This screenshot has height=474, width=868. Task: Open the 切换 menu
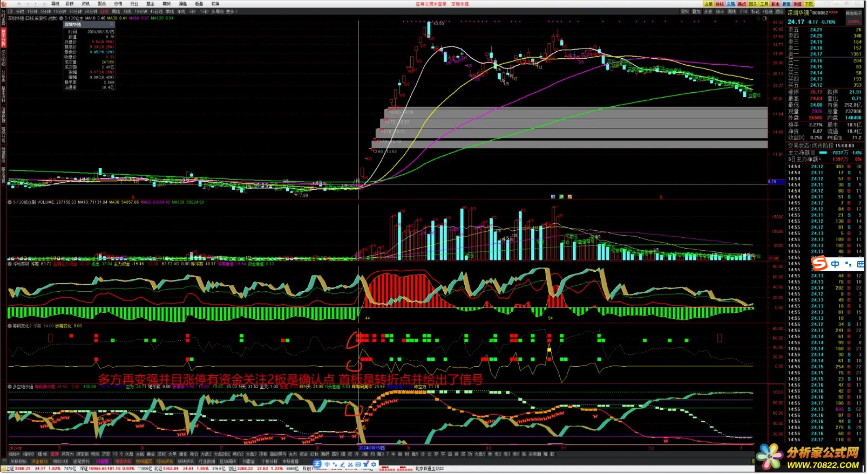tap(215, 4)
